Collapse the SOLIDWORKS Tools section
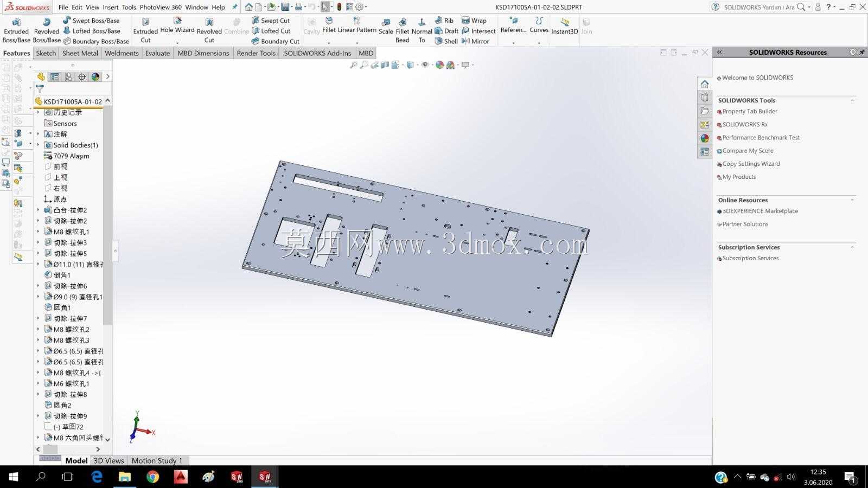This screenshot has height=488, width=868. [x=852, y=100]
